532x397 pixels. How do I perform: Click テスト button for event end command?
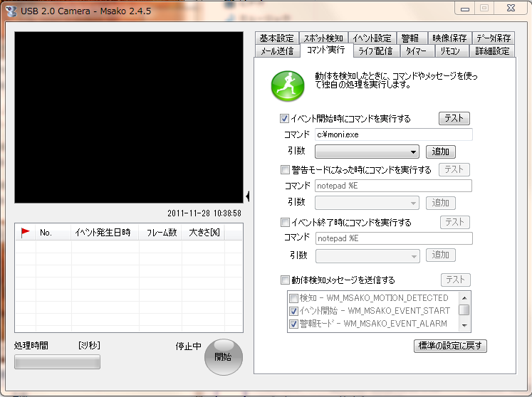coord(455,223)
